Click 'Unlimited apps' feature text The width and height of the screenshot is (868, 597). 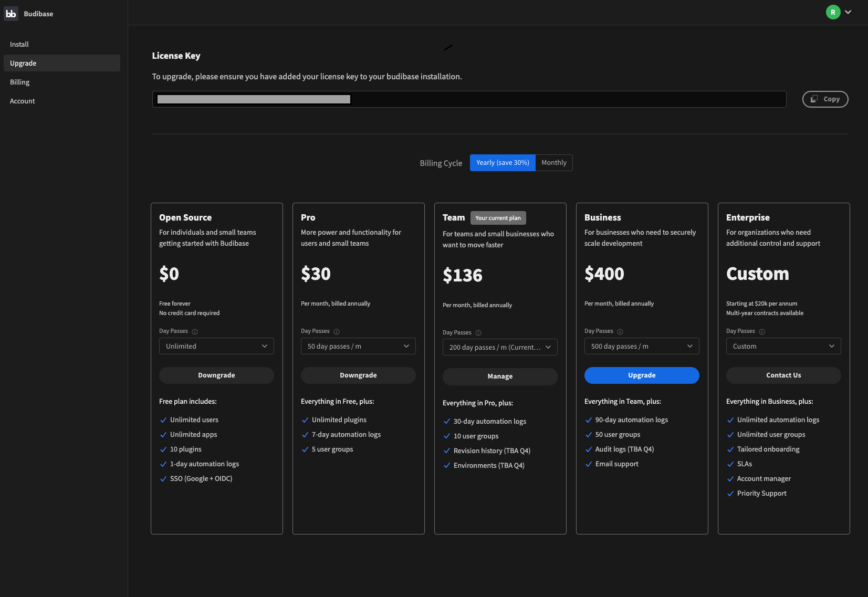pyautogui.click(x=193, y=435)
